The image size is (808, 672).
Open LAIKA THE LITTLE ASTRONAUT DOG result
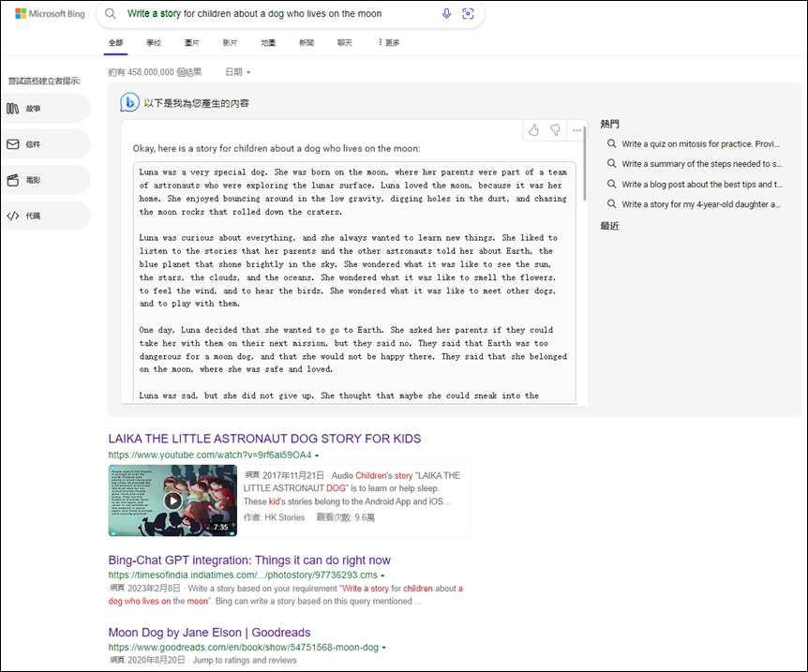pyautogui.click(x=264, y=439)
